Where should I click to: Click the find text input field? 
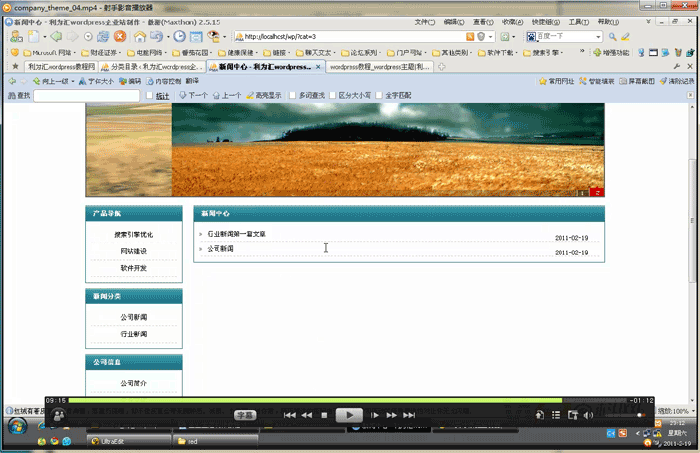click(87, 96)
